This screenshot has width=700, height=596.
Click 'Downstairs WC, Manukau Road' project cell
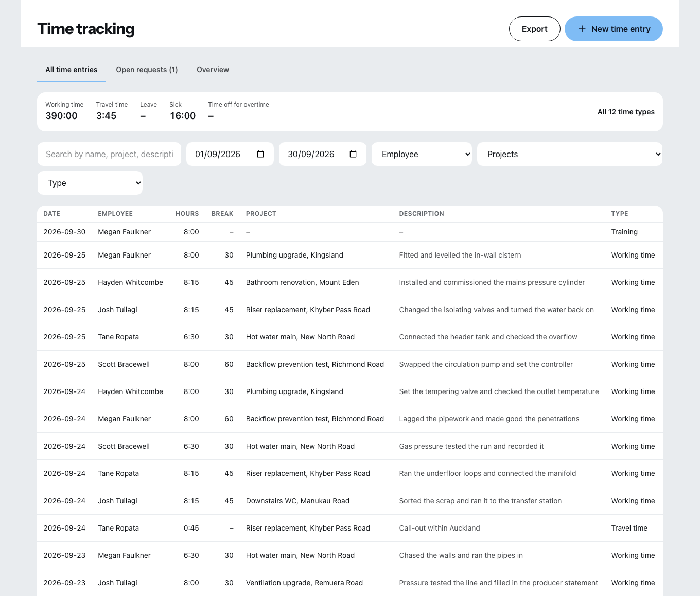297,501
